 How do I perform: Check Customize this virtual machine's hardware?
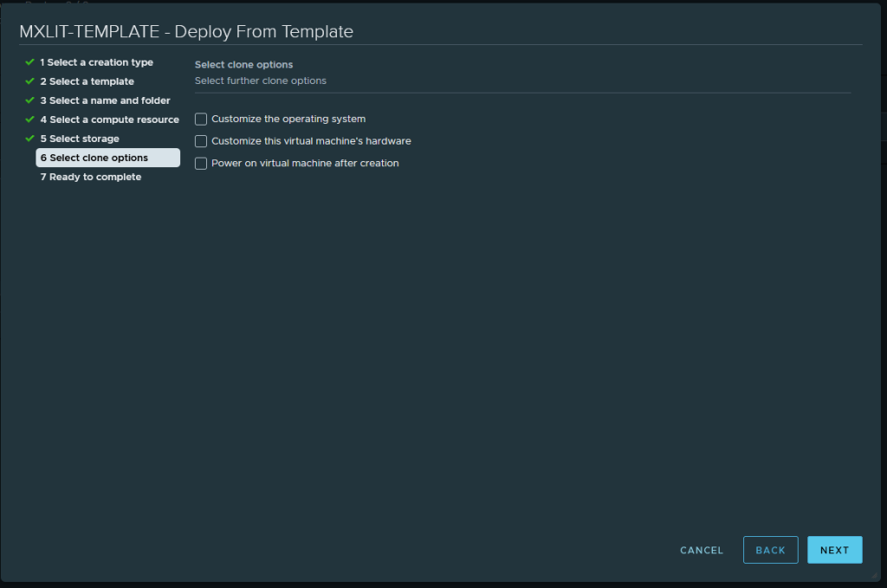tap(201, 141)
